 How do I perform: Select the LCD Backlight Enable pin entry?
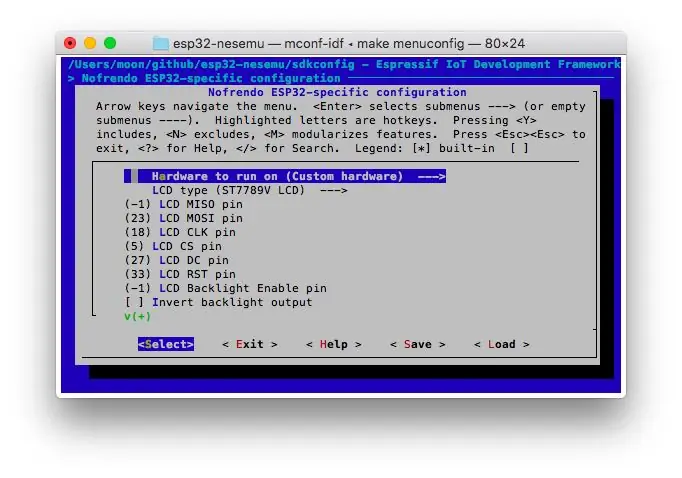click(x=225, y=288)
